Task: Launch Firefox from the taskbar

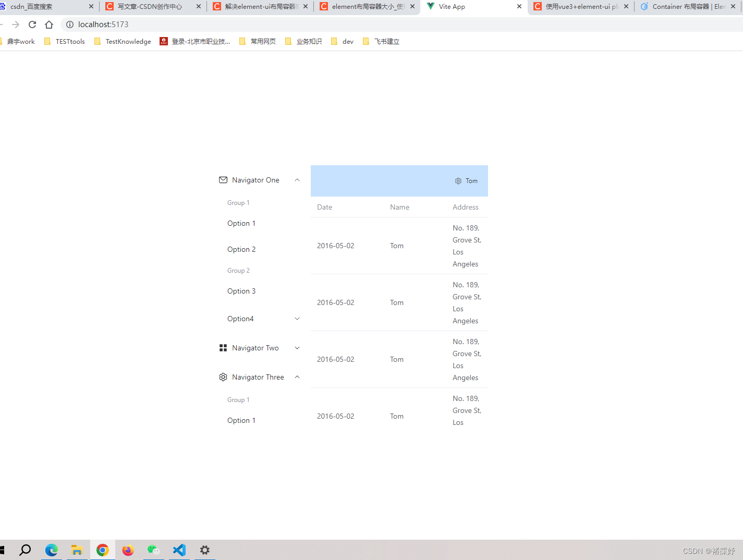Action: [x=128, y=550]
